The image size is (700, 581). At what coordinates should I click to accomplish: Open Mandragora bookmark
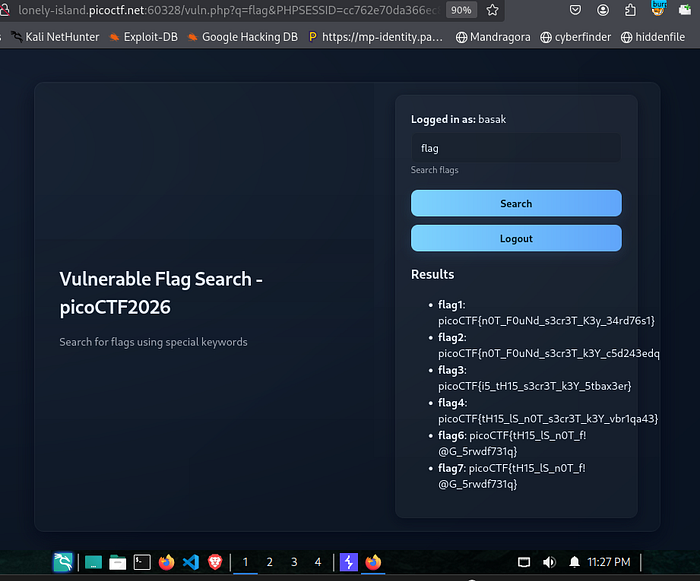click(x=493, y=37)
